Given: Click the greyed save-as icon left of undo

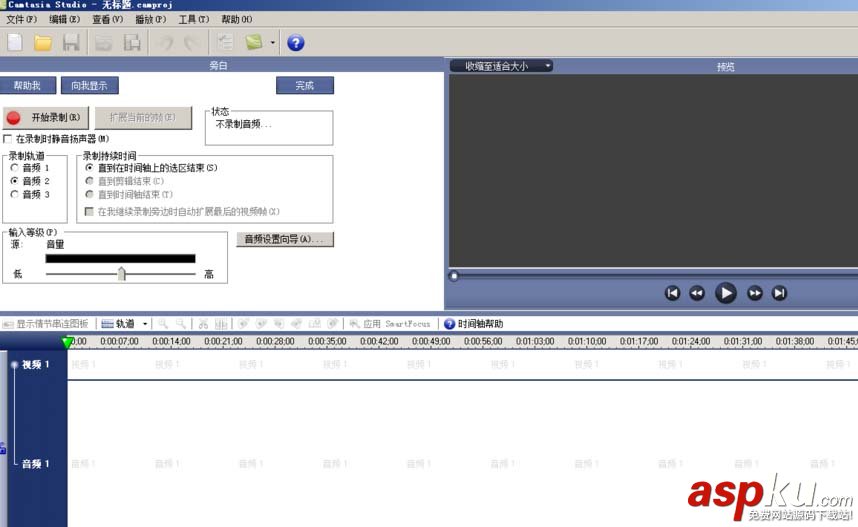Looking at the screenshot, I should [132, 42].
